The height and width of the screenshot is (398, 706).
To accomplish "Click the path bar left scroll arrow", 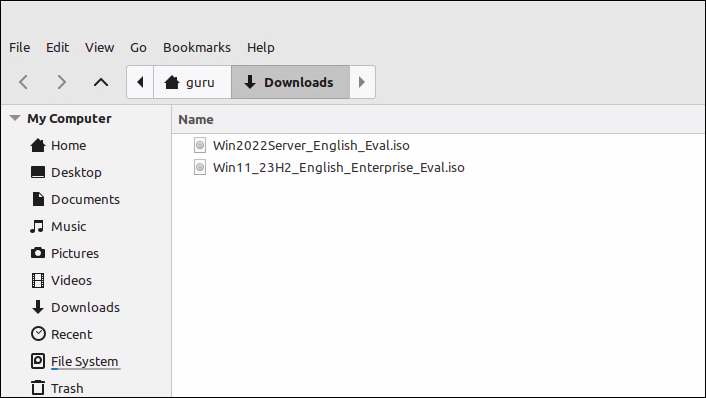I will point(140,82).
